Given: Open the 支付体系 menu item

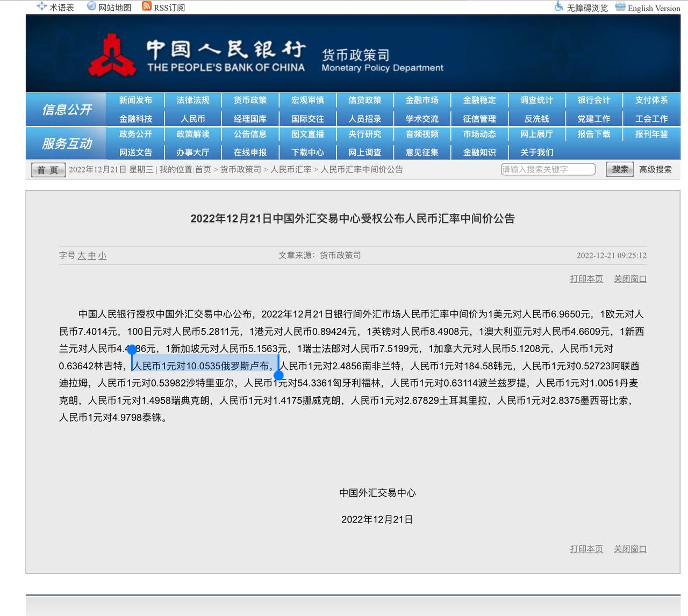Looking at the screenshot, I should click(651, 100).
